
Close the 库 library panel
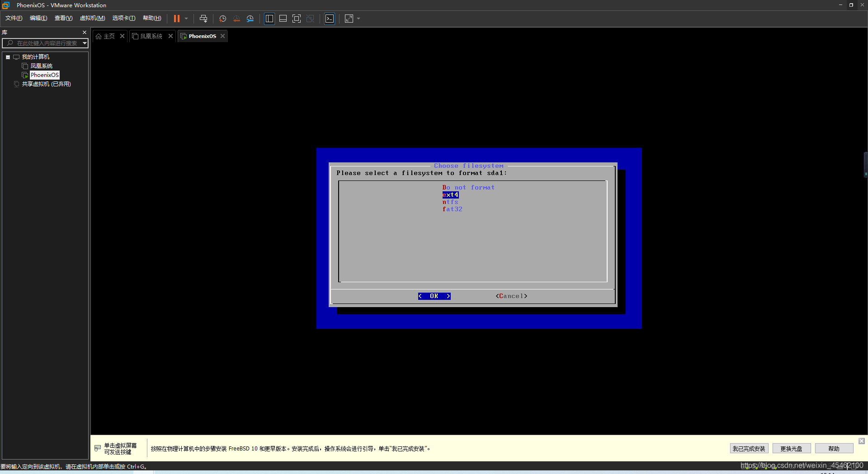pyautogui.click(x=85, y=33)
